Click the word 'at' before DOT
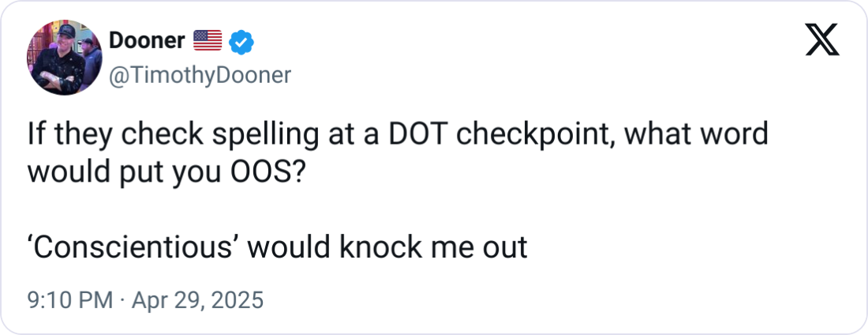 pos(332,134)
